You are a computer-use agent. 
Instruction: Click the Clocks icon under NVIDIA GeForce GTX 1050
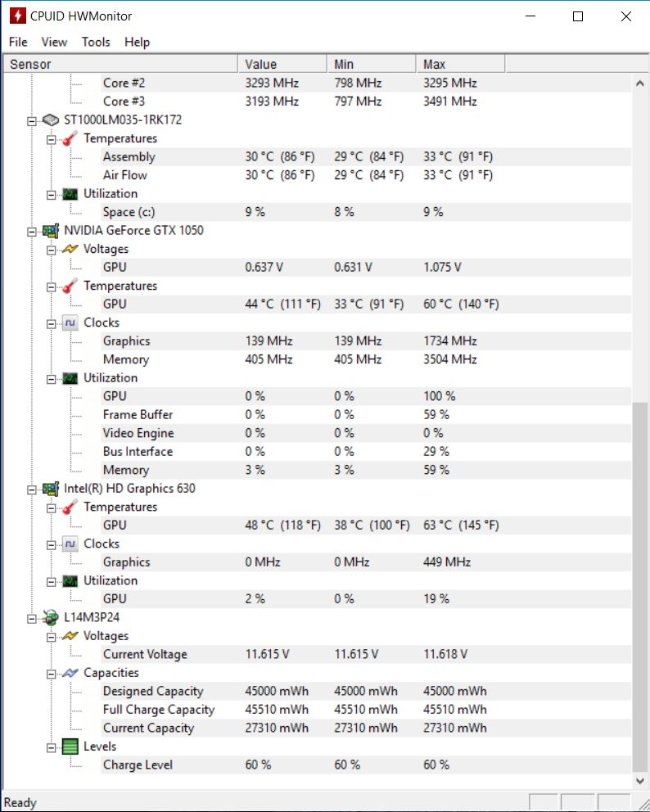(70, 323)
